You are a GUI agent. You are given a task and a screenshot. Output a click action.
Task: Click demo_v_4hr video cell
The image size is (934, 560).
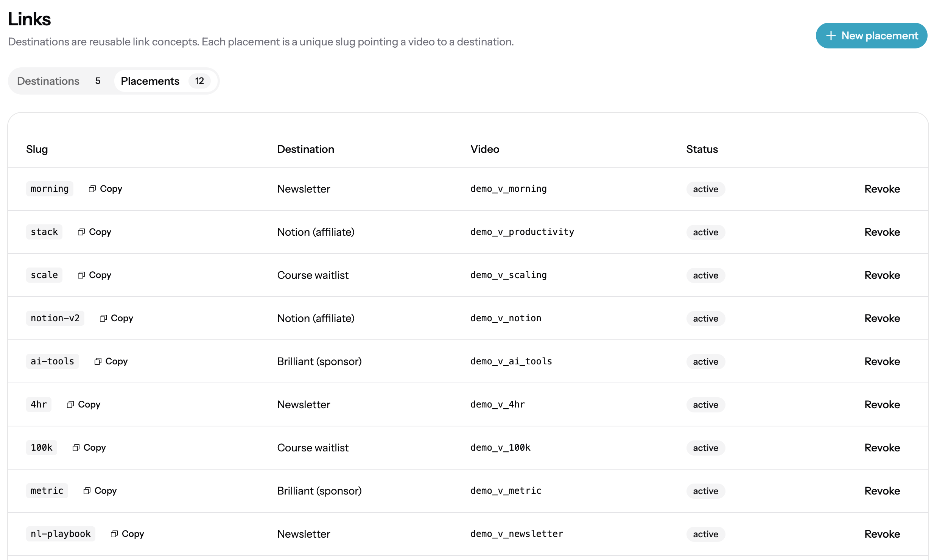497,404
